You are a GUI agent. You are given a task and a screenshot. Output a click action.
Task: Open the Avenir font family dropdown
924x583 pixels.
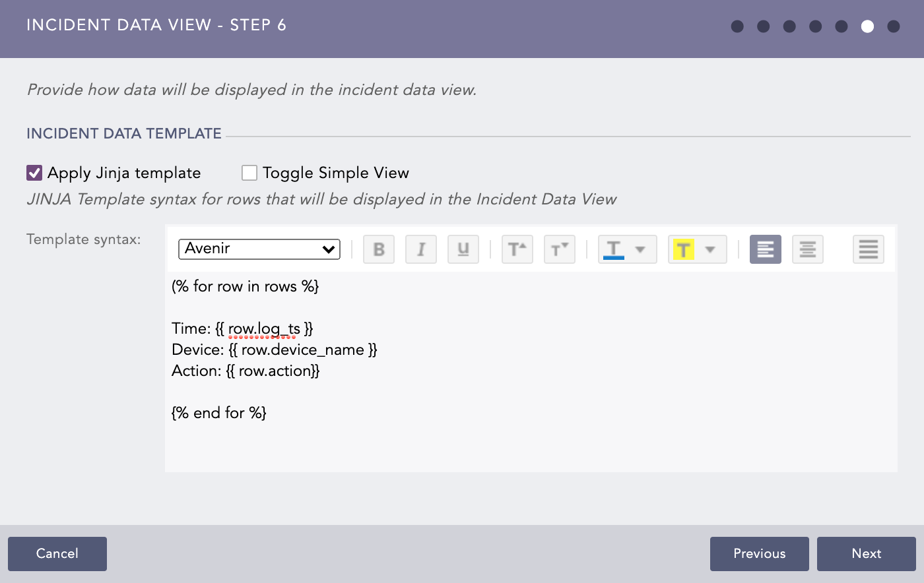pos(259,249)
